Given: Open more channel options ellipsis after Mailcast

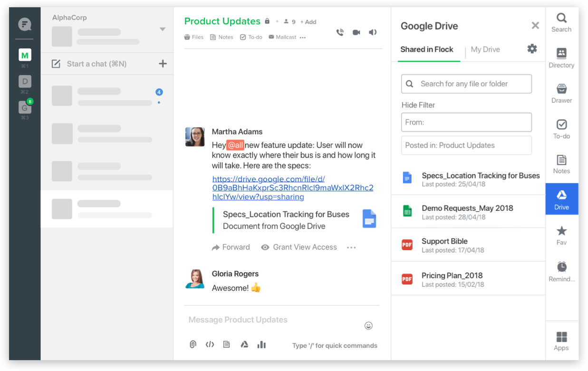Looking at the screenshot, I should coord(303,38).
